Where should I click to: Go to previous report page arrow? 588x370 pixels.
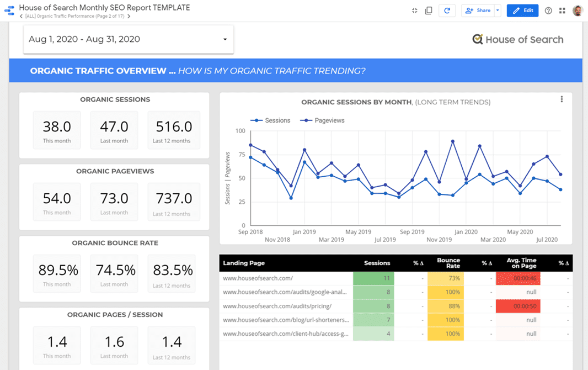click(22, 16)
